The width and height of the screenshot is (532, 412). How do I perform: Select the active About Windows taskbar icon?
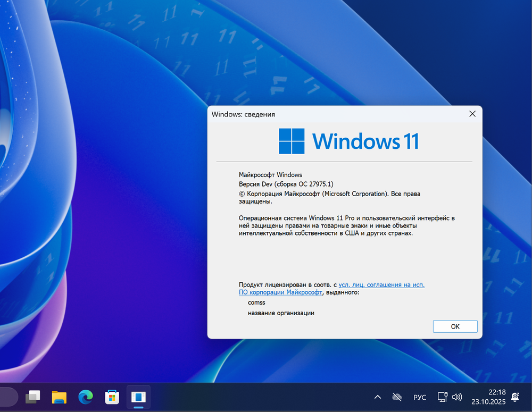[138, 397]
